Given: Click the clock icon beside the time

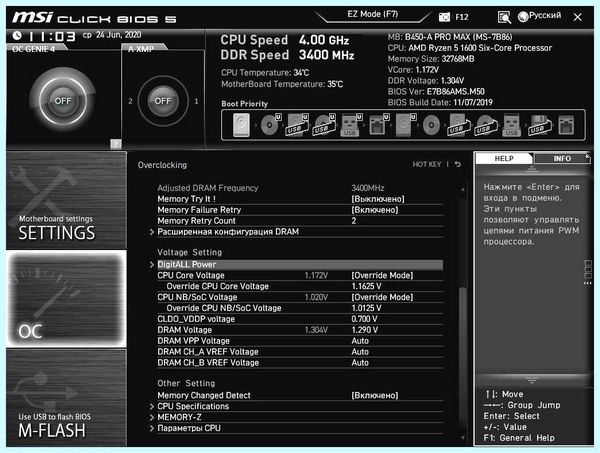Looking at the screenshot, I should pyautogui.click(x=17, y=36).
